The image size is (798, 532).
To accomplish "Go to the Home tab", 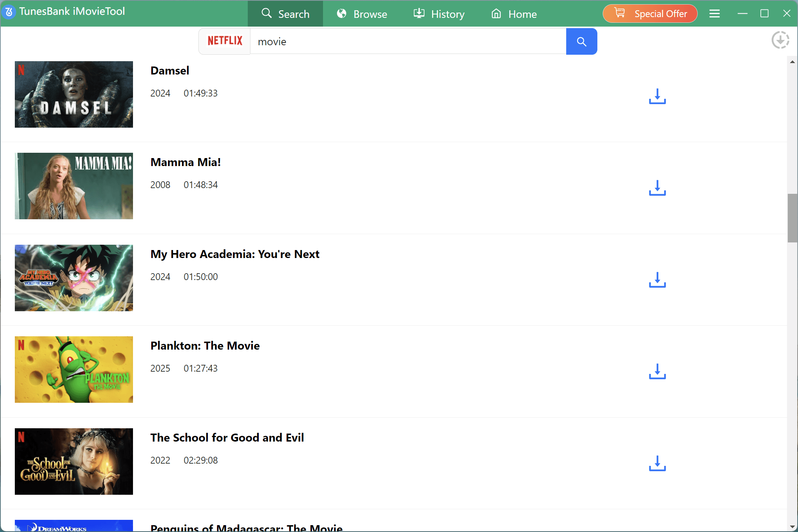I will click(514, 14).
